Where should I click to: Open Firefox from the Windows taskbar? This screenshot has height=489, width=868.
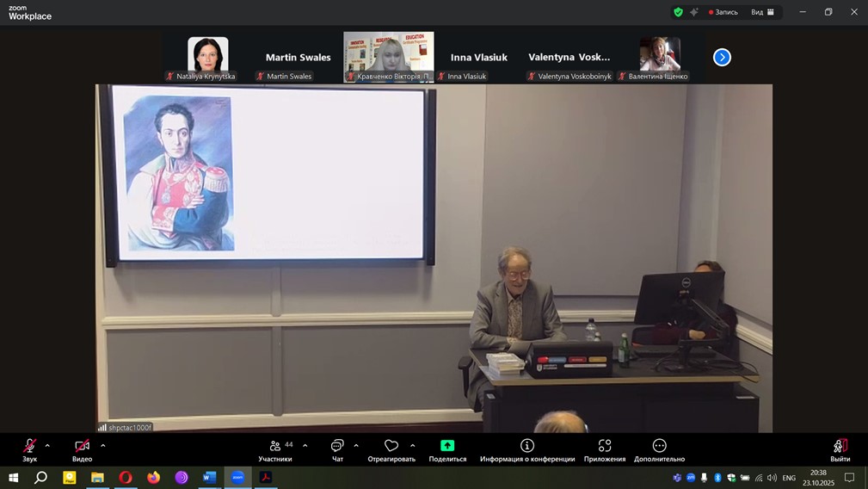[154, 478]
